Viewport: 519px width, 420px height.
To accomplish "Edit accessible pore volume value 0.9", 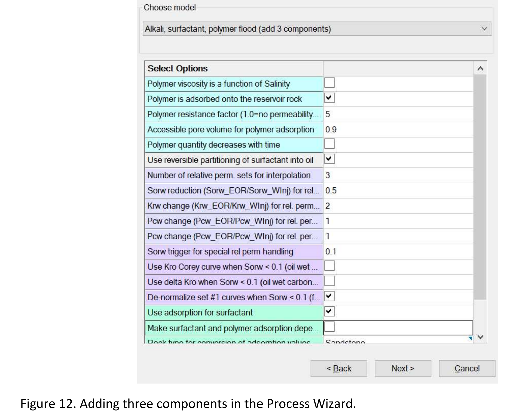I will click(398, 129).
